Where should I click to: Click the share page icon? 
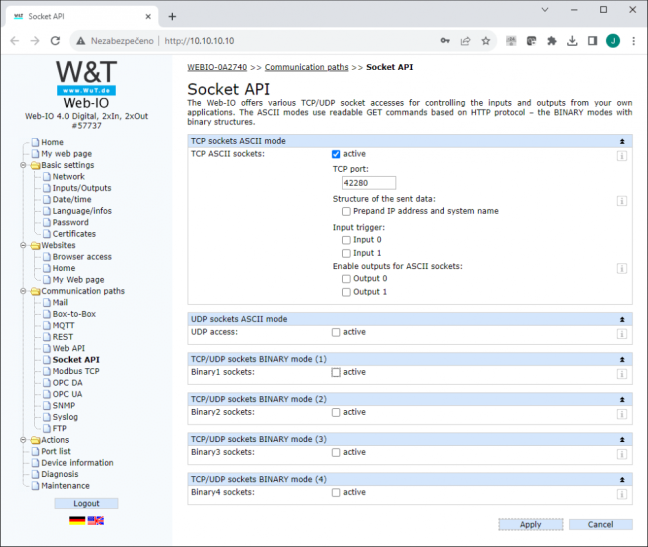coord(465,40)
